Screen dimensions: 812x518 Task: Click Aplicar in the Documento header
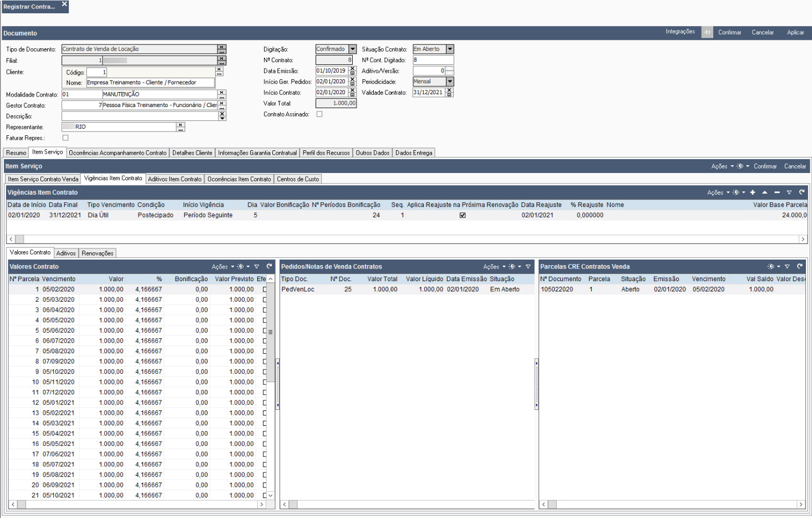(x=795, y=33)
